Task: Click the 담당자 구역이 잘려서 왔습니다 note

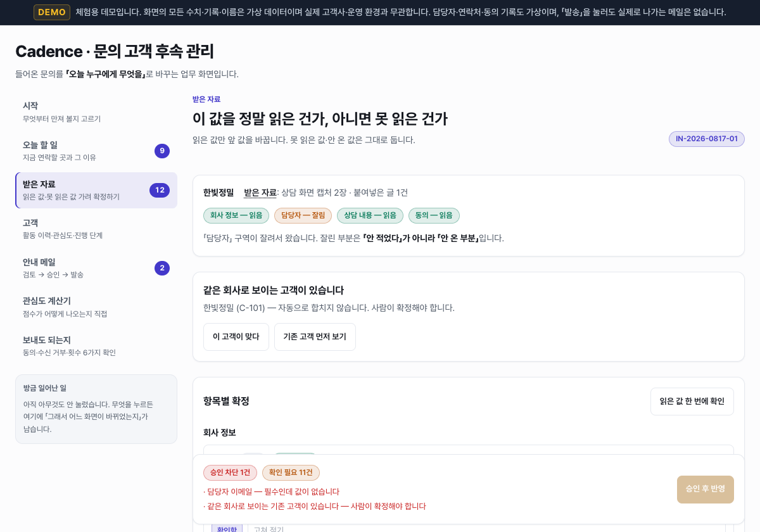Action: pos(353,238)
